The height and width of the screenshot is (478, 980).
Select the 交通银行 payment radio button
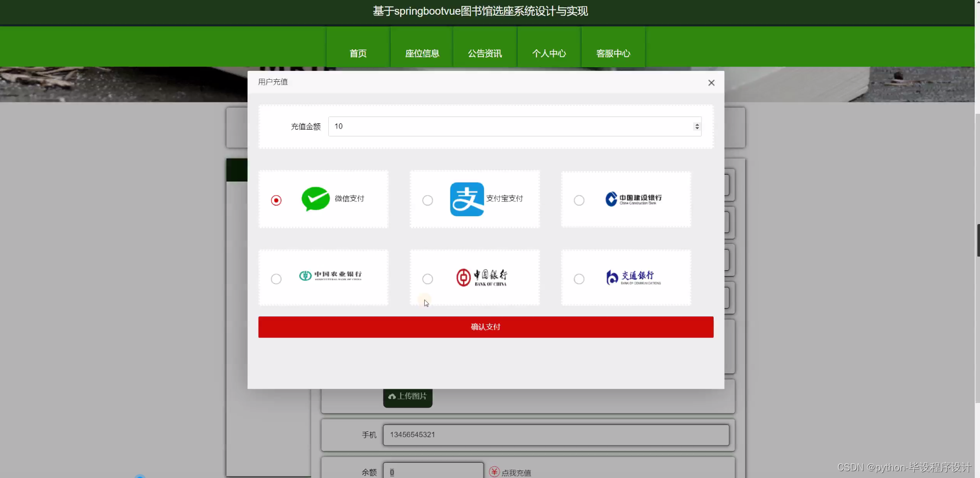coord(579,279)
